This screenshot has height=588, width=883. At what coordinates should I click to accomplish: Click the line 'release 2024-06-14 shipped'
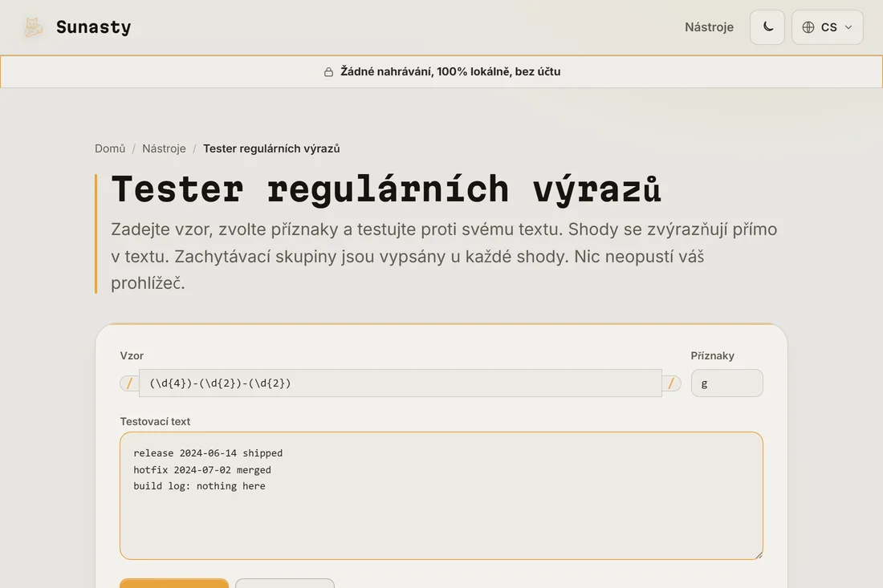[x=208, y=453]
